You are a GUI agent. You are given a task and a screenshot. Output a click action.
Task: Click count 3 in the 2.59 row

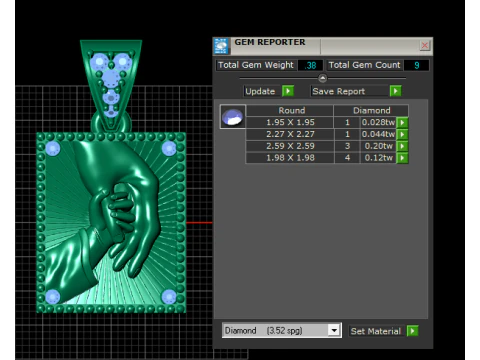click(x=347, y=146)
